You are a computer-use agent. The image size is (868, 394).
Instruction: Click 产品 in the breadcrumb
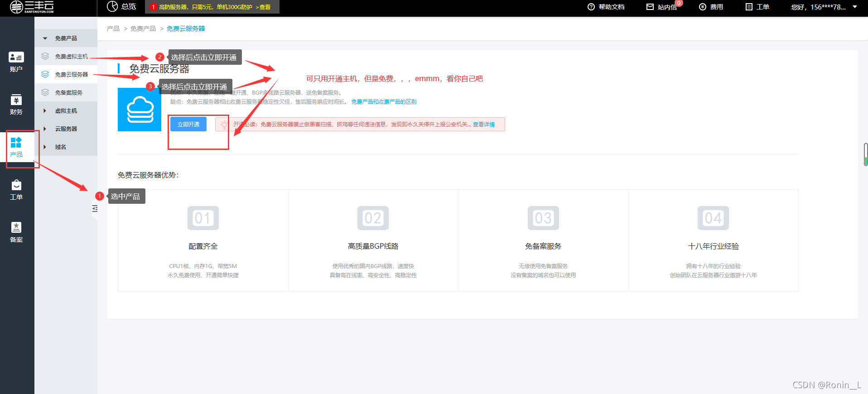coord(113,29)
